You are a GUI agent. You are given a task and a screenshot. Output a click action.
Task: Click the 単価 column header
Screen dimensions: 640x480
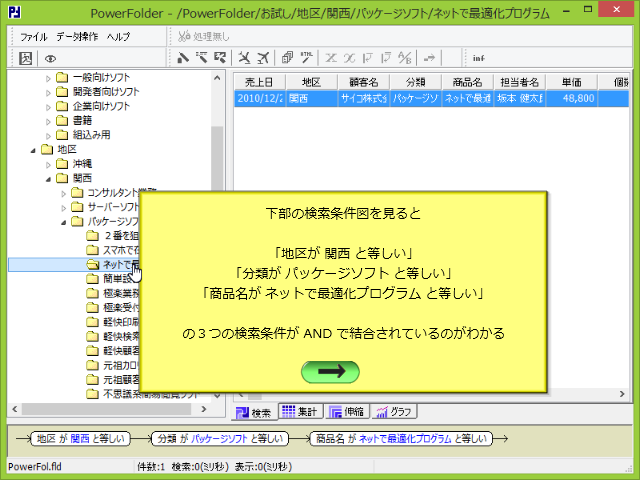571,82
